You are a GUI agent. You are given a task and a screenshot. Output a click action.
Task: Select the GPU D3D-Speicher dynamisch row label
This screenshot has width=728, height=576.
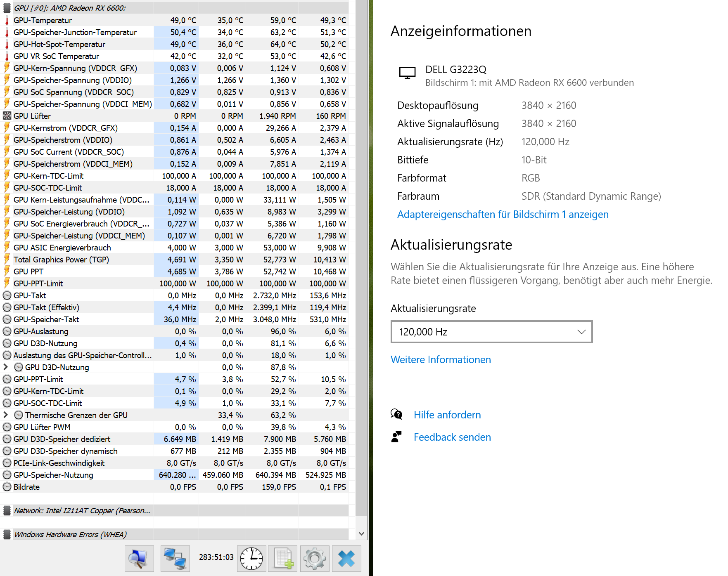(65, 451)
